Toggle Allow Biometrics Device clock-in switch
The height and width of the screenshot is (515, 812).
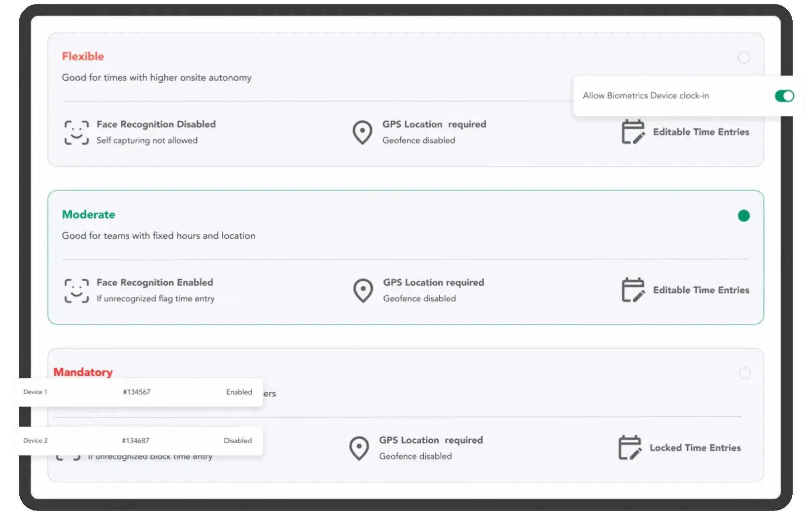point(784,96)
